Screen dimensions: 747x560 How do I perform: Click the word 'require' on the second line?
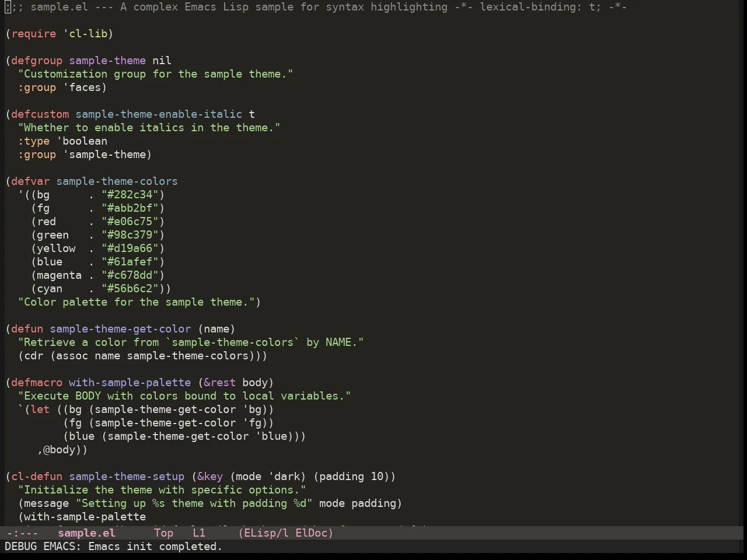[x=34, y=34]
